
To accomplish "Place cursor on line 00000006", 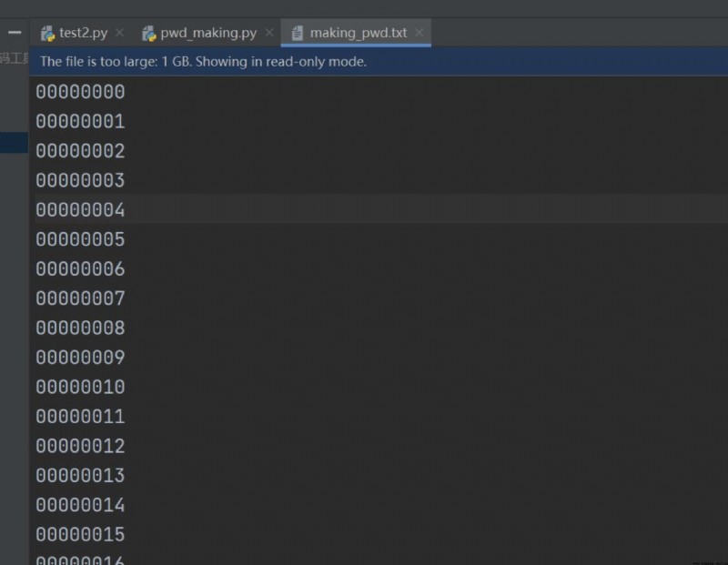I will coord(80,268).
